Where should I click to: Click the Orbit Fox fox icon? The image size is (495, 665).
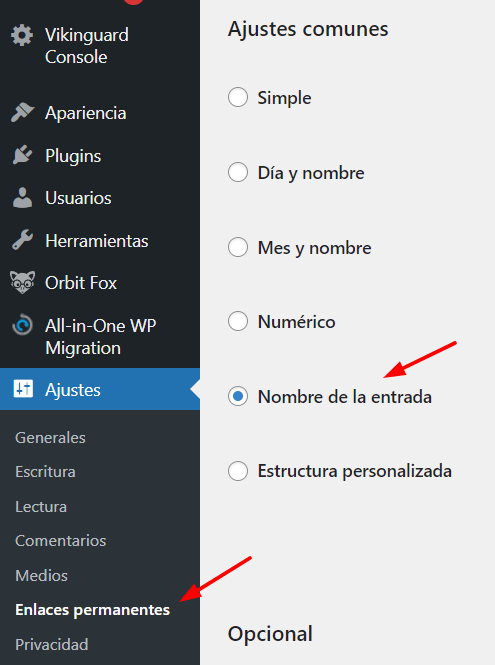pyautogui.click(x=22, y=282)
